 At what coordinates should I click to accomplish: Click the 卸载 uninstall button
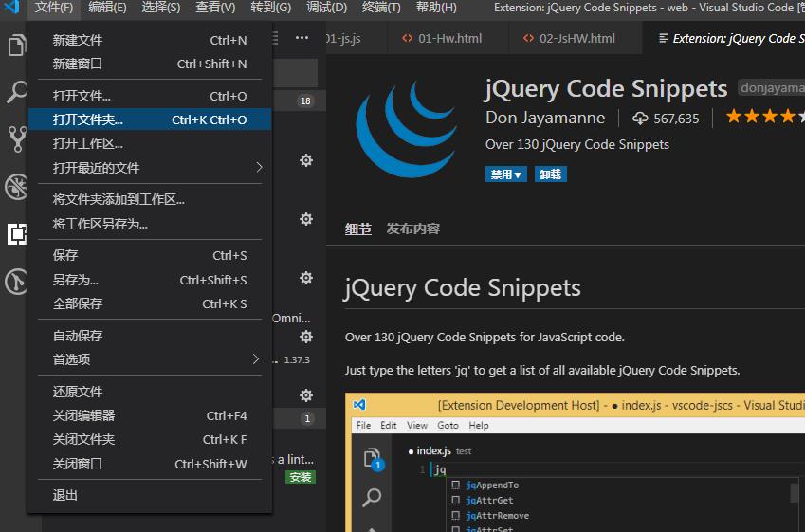(550, 174)
